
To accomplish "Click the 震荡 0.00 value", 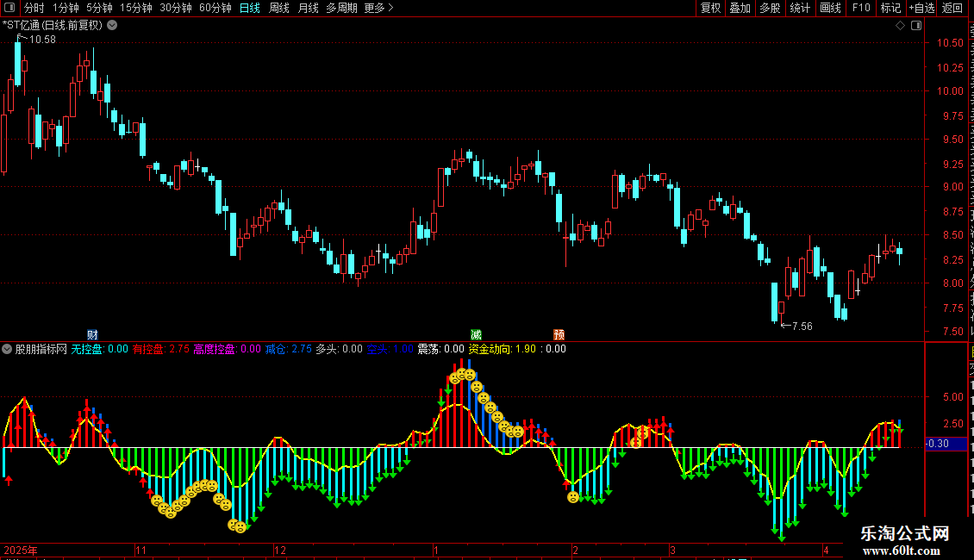I will 441,349.
